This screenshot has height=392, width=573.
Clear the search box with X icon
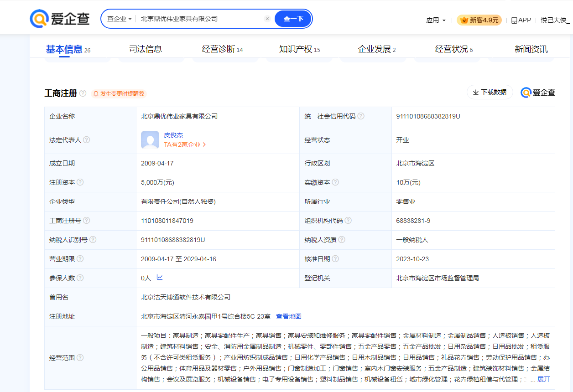(x=267, y=19)
